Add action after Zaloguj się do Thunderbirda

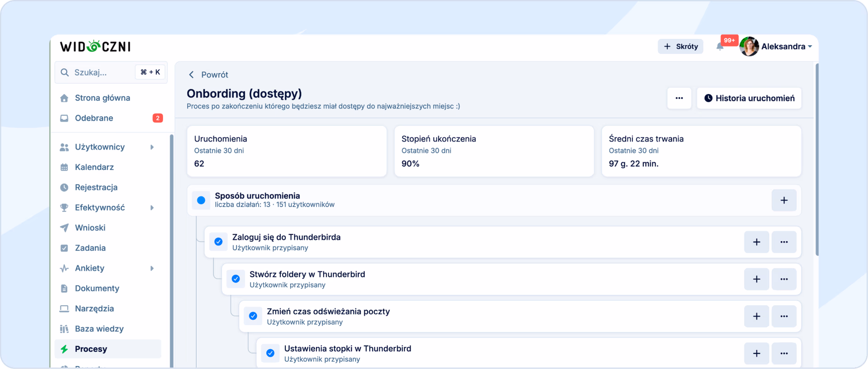pos(757,242)
